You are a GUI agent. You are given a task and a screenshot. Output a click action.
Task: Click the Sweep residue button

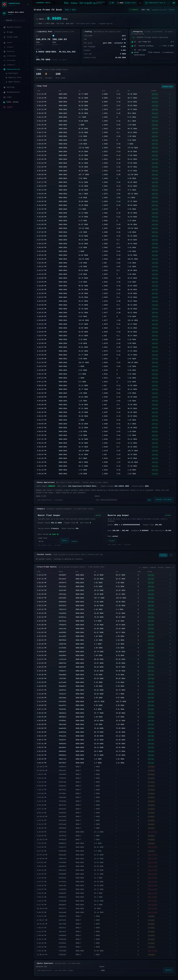(x=164, y=499)
